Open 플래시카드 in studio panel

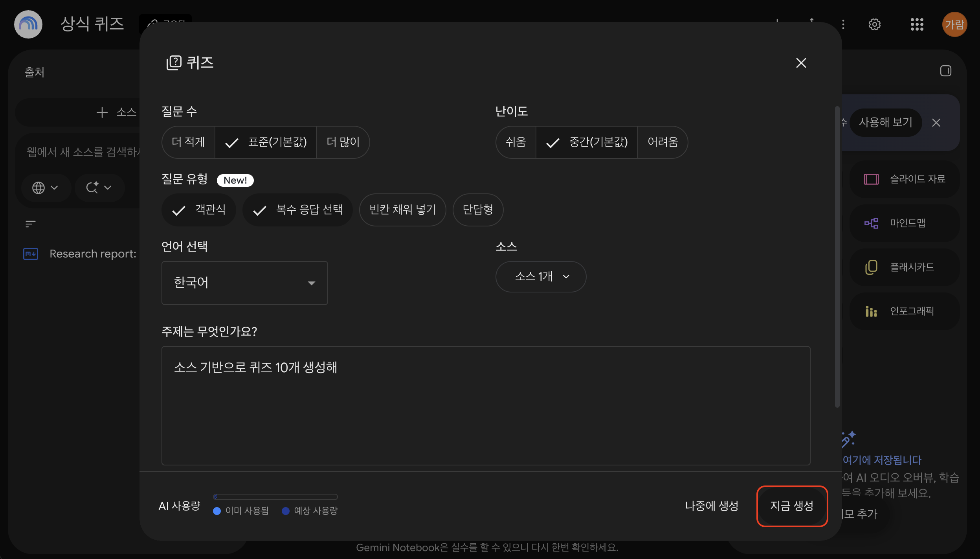tap(905, 267)
